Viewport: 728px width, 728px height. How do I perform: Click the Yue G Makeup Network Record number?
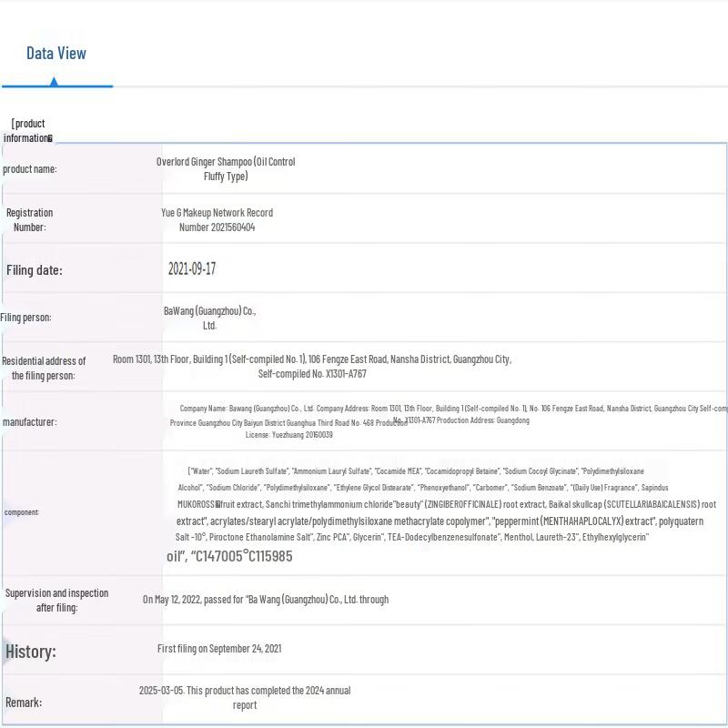217,219
